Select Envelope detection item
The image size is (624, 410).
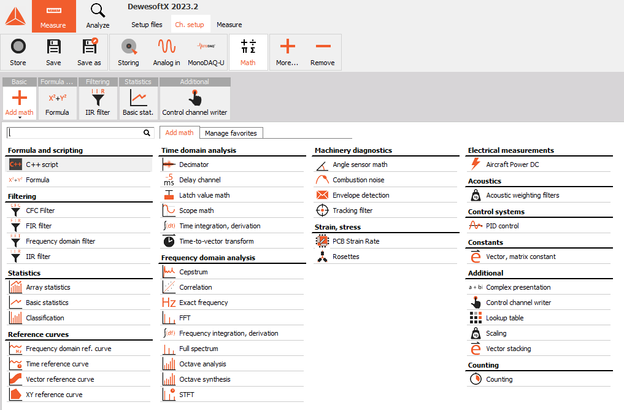(386, 195)
